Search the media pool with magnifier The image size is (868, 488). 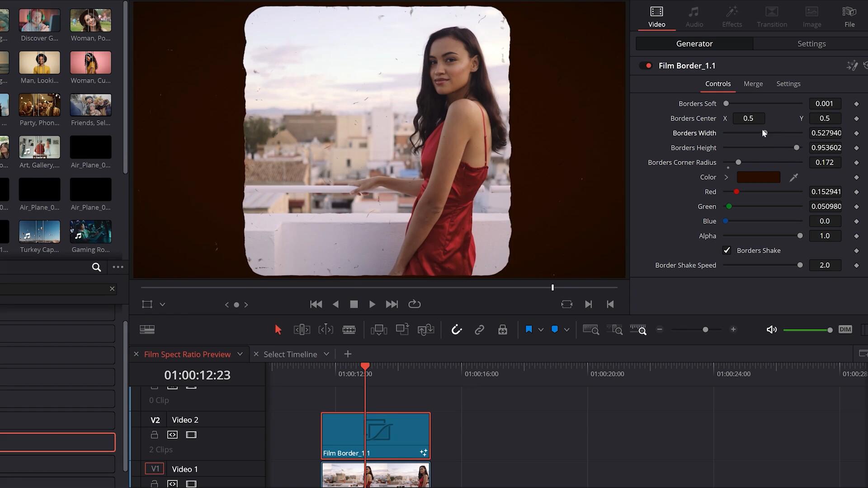coord(96,267)
